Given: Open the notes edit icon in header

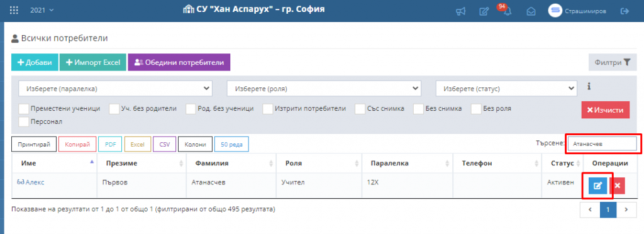Looking at the screenshot, I should [x=484, y=11].
